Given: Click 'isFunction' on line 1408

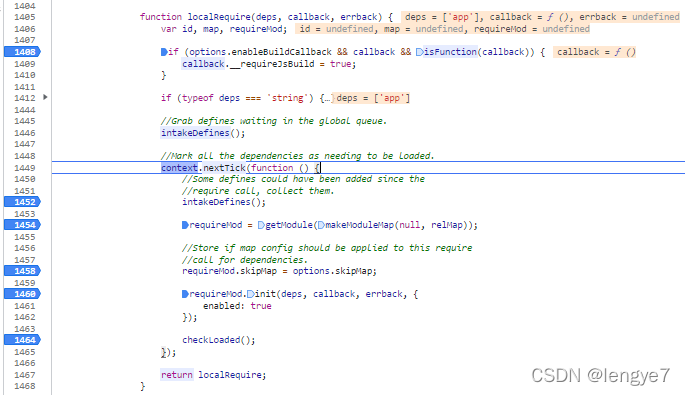Looking at the screenshot, I should (450, 52).
